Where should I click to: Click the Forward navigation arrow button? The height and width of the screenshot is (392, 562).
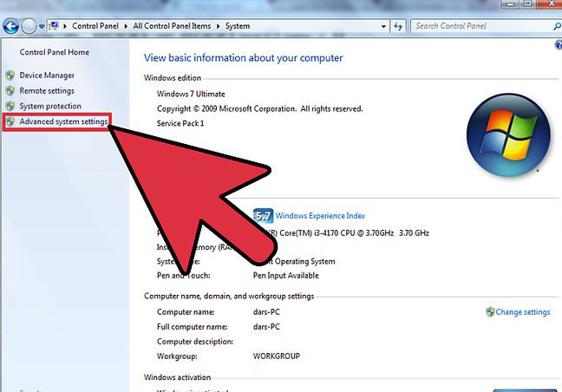click(29, 26)
